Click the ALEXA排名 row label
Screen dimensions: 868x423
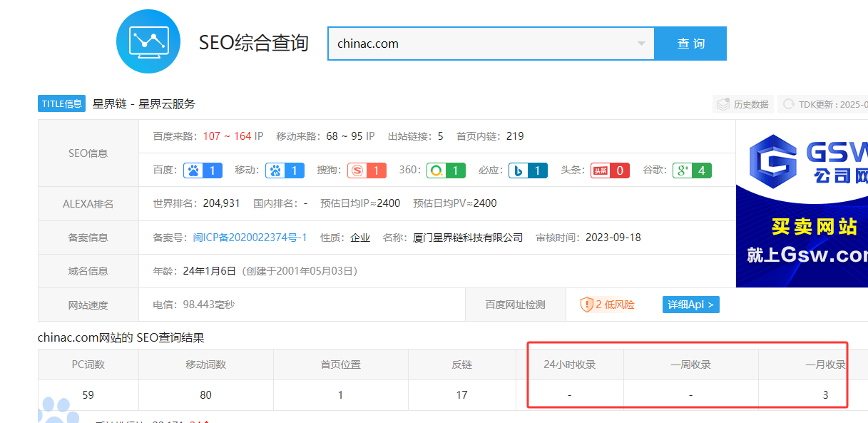click(x=88, y=204)
